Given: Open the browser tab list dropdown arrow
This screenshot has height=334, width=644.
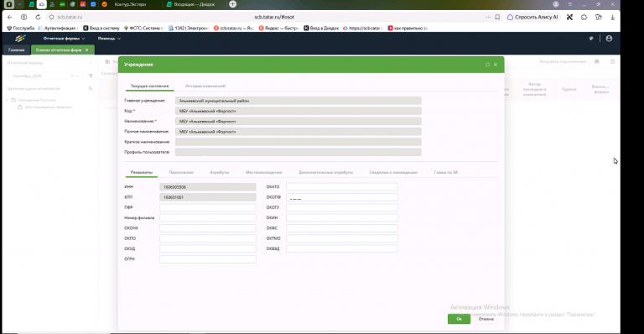Looking at the screenshot, I should [x=19, y=4].
